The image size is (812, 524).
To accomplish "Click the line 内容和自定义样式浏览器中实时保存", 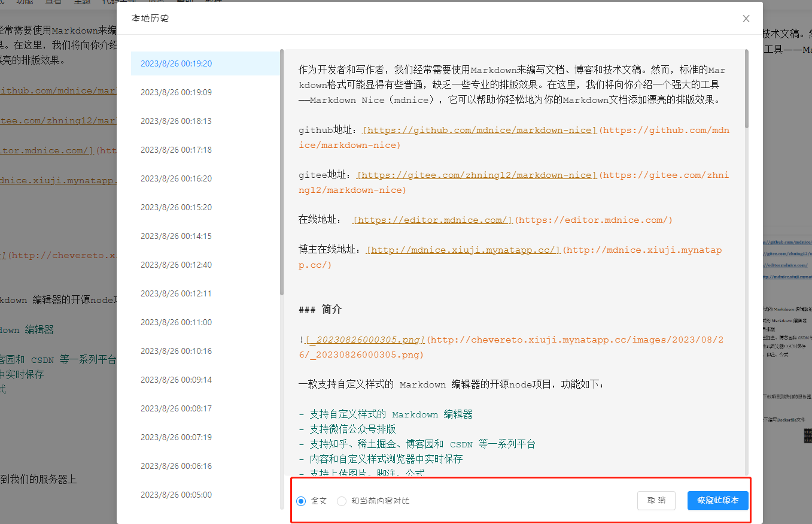I will [x=381, y=459].
